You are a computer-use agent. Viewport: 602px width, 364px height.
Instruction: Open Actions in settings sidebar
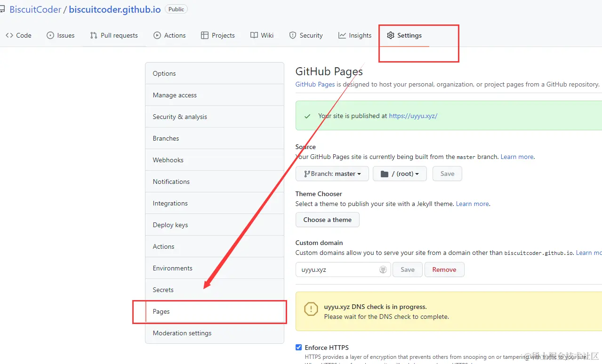tap(215, 246)
